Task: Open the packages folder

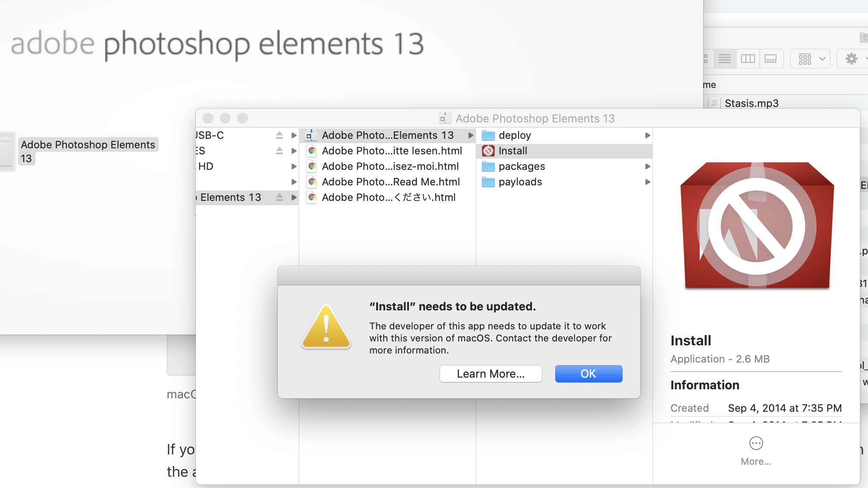Action: click(522, 166)
